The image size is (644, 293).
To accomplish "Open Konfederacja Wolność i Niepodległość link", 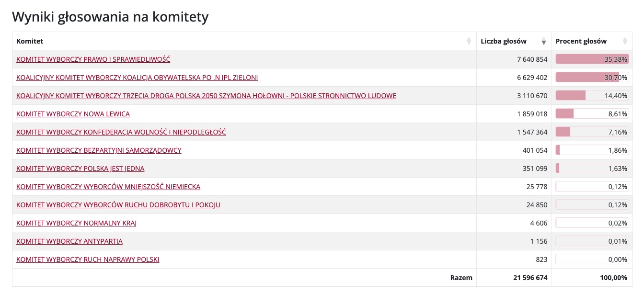I will click(x=121, y=132).
